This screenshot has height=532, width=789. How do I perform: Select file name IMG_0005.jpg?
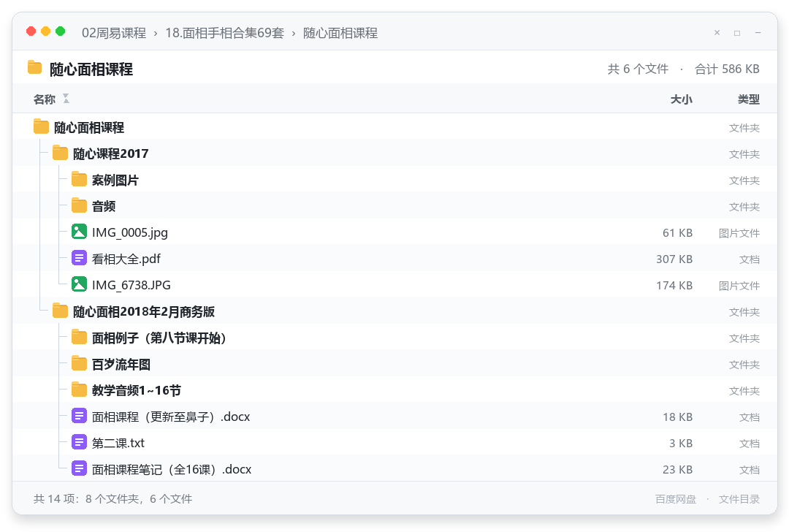(130, 232)
